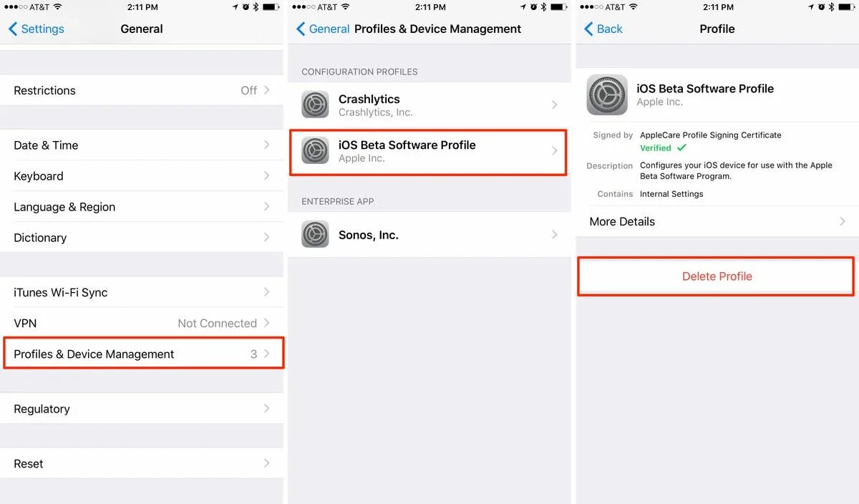Select the Sonos, Inc. row

tap(429, 234)
